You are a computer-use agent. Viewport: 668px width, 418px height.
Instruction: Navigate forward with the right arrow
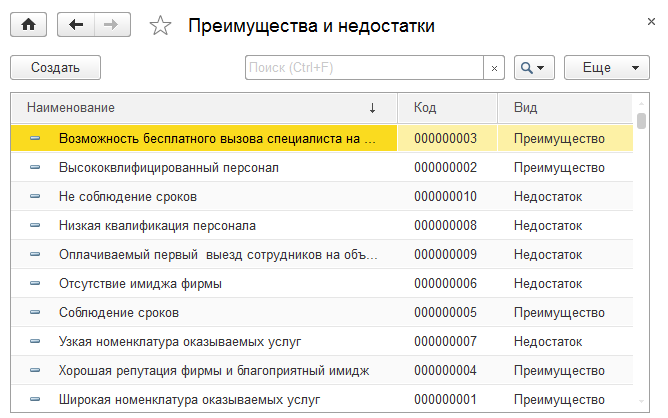click(112, 25)
